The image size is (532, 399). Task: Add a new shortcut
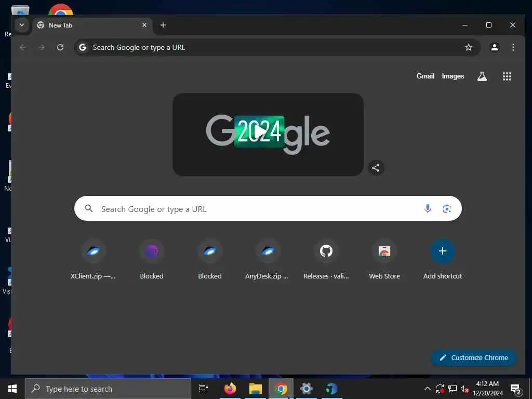[443, 260]
